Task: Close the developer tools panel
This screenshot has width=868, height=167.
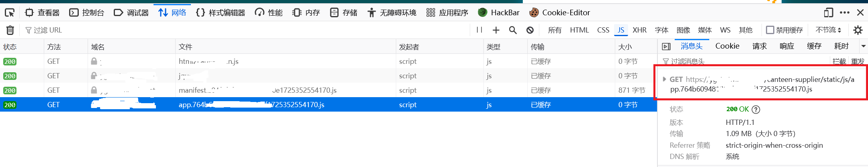Action: (860, 13)
